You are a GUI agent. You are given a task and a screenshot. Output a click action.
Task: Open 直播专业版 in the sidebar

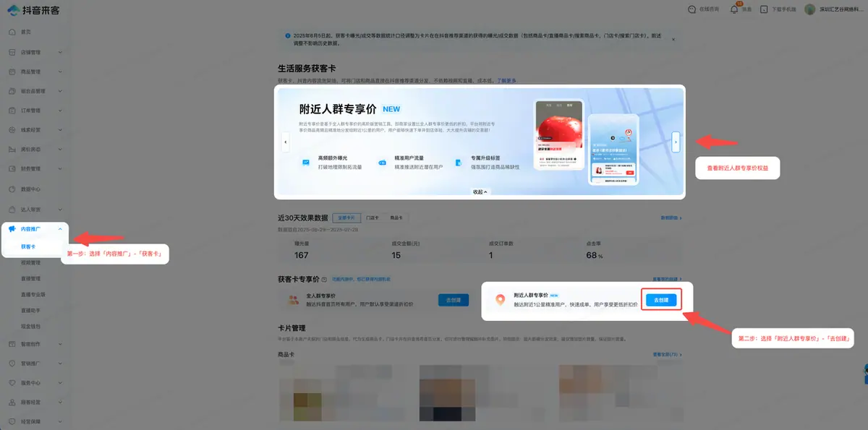(33, 295)
